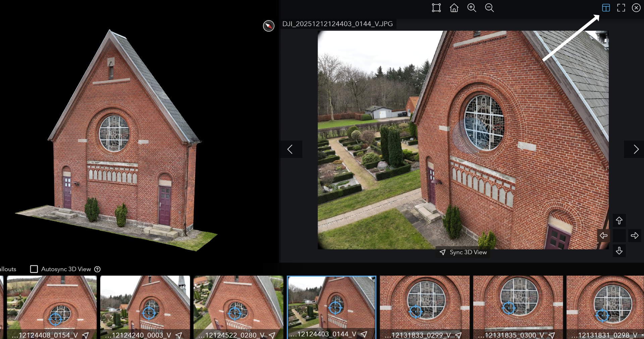Pan image up with arrow button
Screen dimensions: 644x339
pos(619,220)
